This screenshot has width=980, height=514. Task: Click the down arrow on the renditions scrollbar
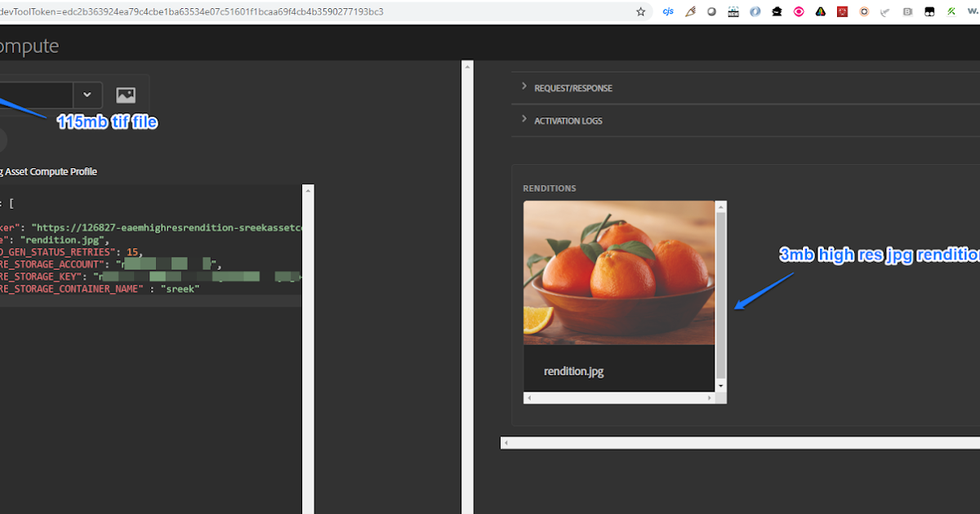719,385
